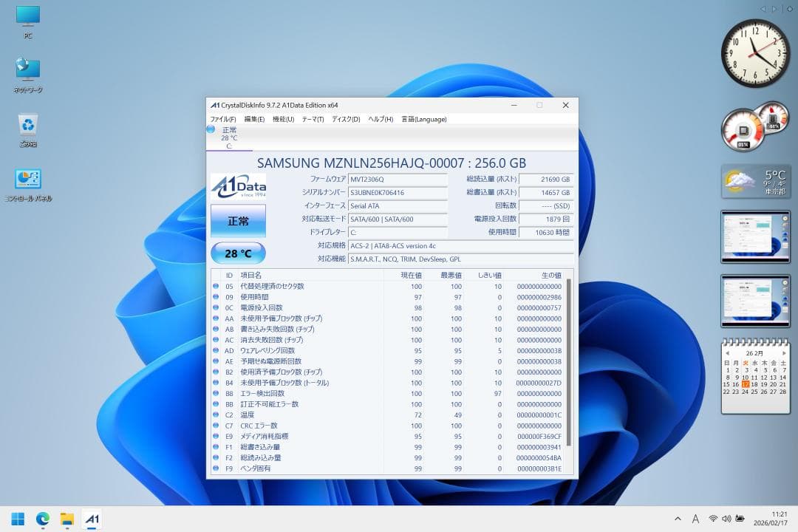The height and width of the screenshot is (532, 798).
Task: Click the 生の値 column header
Action: coord(533,275)
